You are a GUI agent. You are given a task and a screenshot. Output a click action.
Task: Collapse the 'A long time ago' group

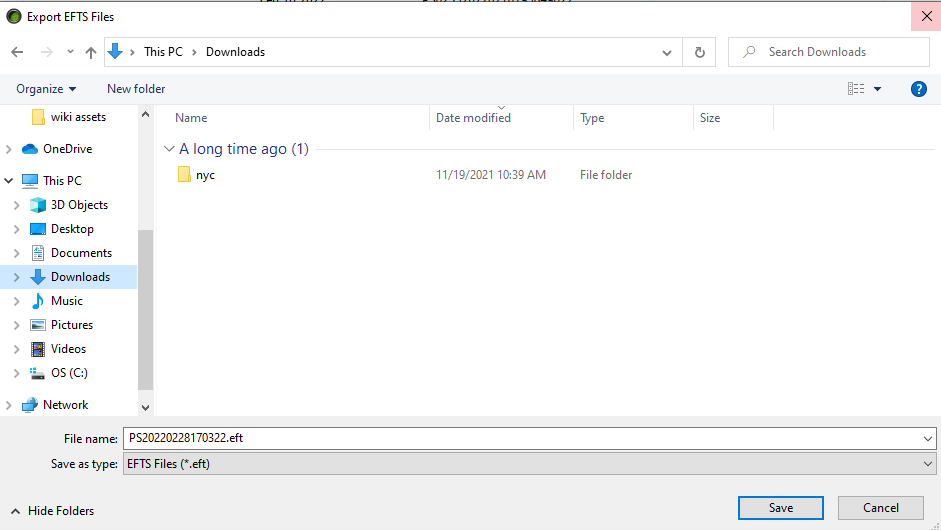click(x=169, y=149)
